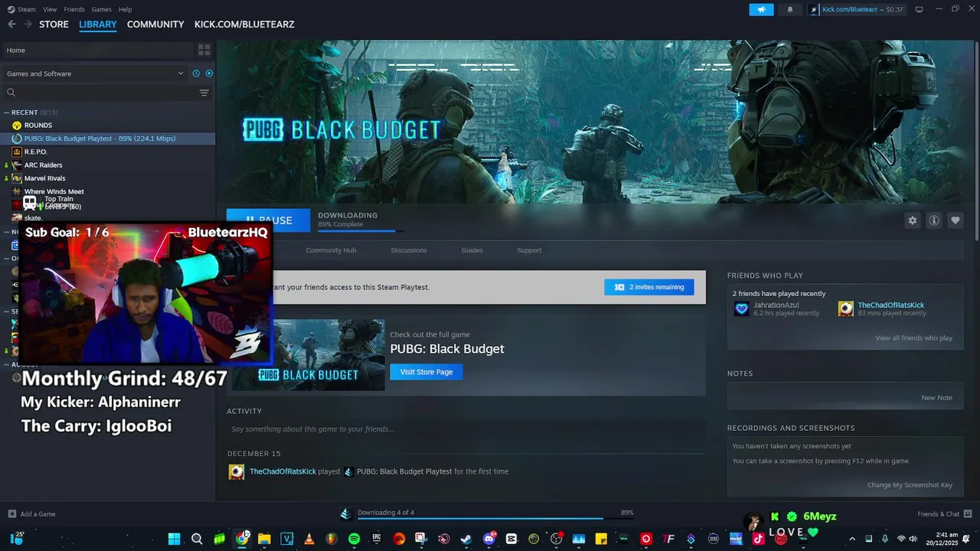Open the Help menu

(125, 9)
